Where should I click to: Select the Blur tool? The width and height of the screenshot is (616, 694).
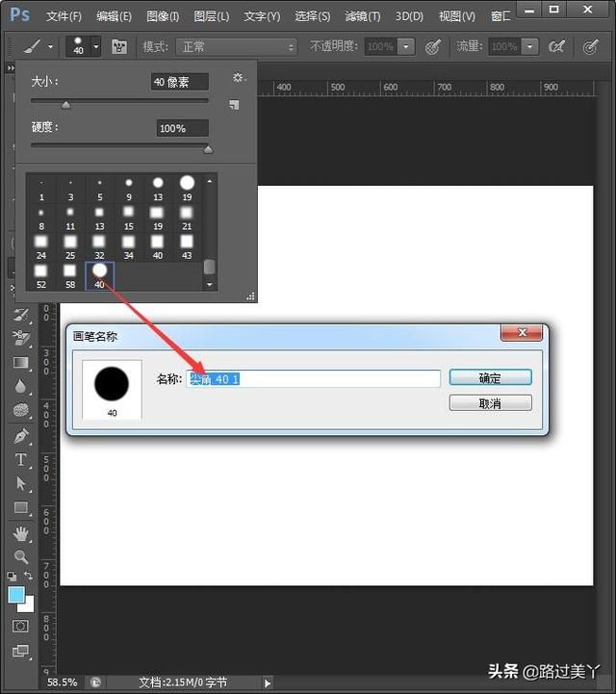point(20,386)
